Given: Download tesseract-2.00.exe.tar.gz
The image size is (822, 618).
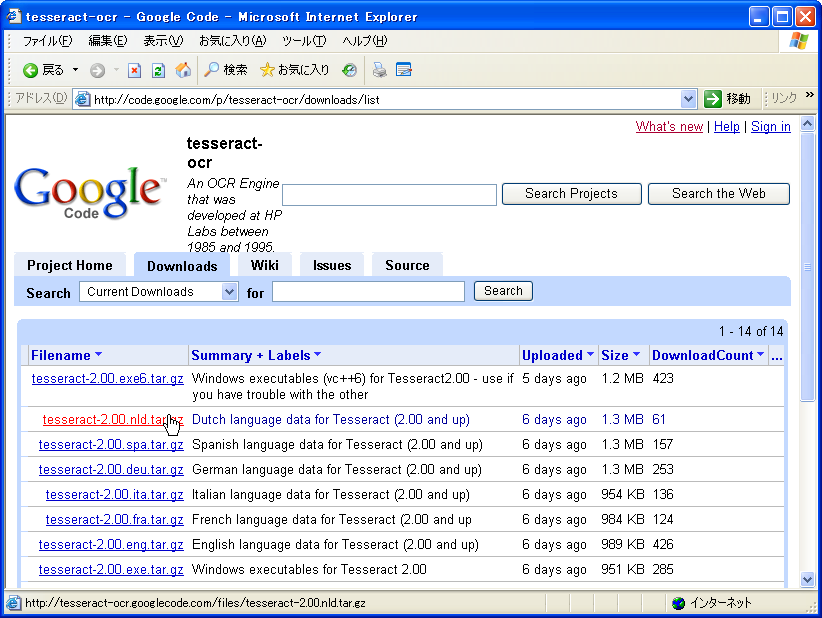Looking at the screenshot, I should point(111,569).
